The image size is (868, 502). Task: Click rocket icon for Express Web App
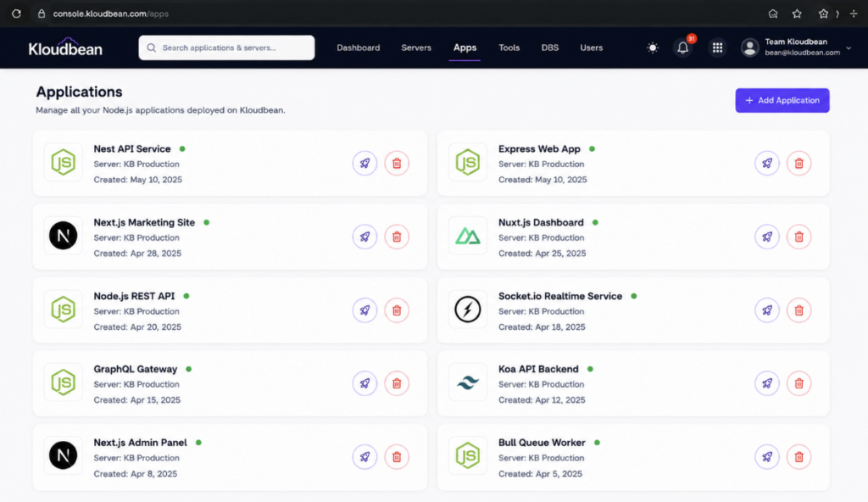766,163
